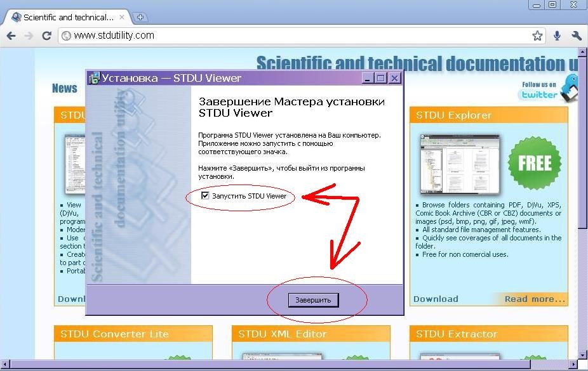The image size is (588, 371).
Task: Select the Scientific and technical browser tab
Action: click(x=67, y=17)
